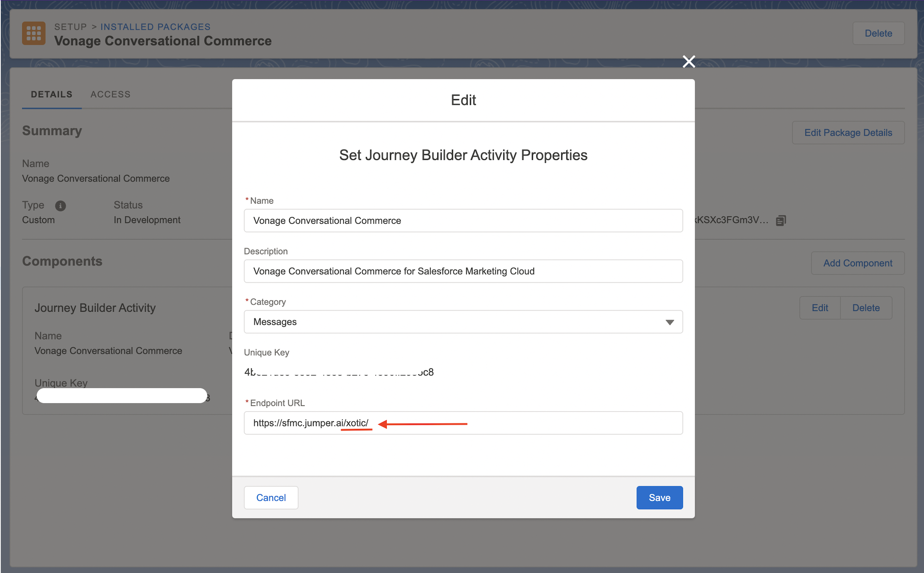This screenshot has width=924, height=573.
Task: Click the Type info icon
Action: tap(60, 206)
